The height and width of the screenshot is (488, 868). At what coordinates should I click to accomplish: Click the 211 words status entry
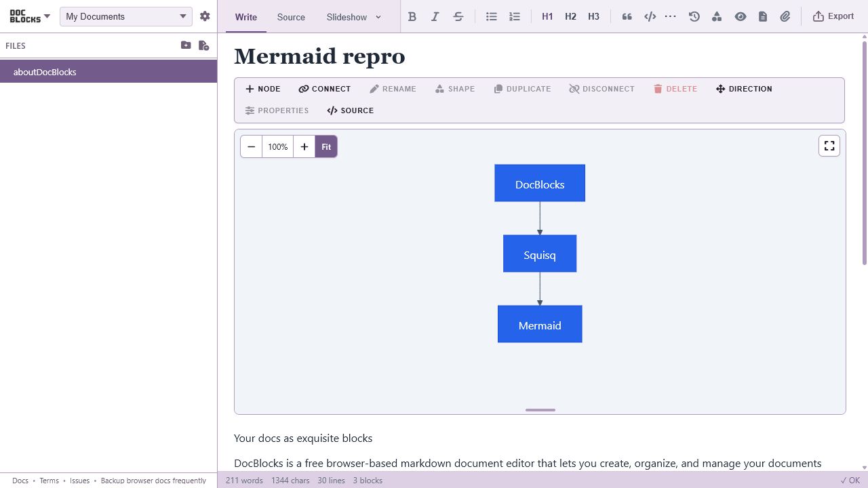pyautogui.click(x=244, y=481)
